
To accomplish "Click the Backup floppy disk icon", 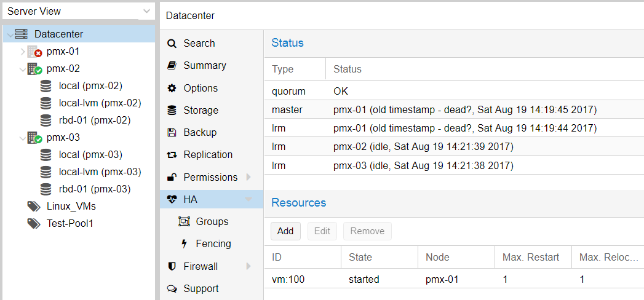I will [172, 133].
